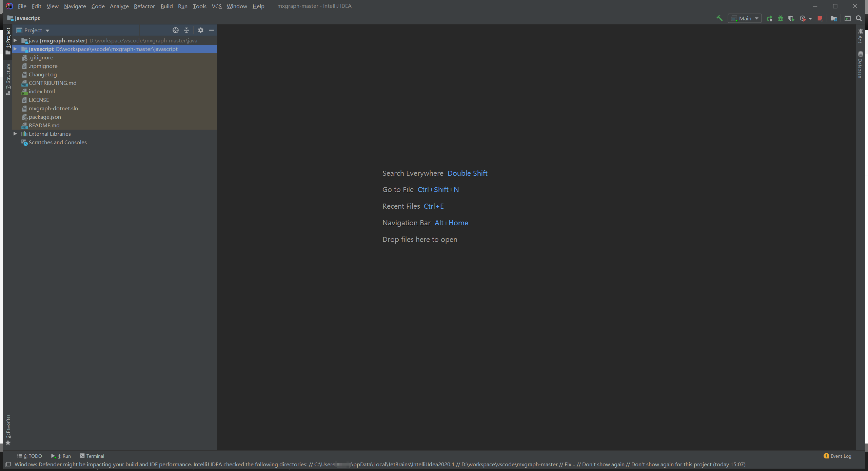The image size is (868, 471).
Task: Toggle tool window bars in status bar corner
Action: (8, 465)
